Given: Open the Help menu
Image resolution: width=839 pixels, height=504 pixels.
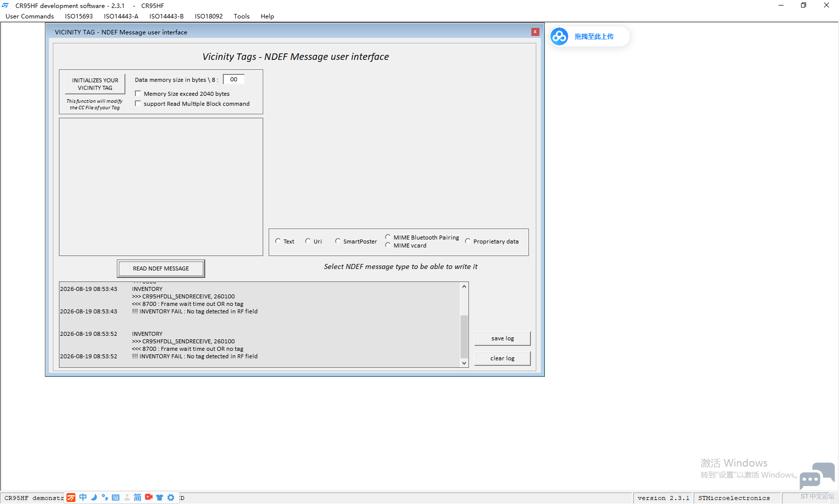Looking at the screenshot, I should pos(267,16).
